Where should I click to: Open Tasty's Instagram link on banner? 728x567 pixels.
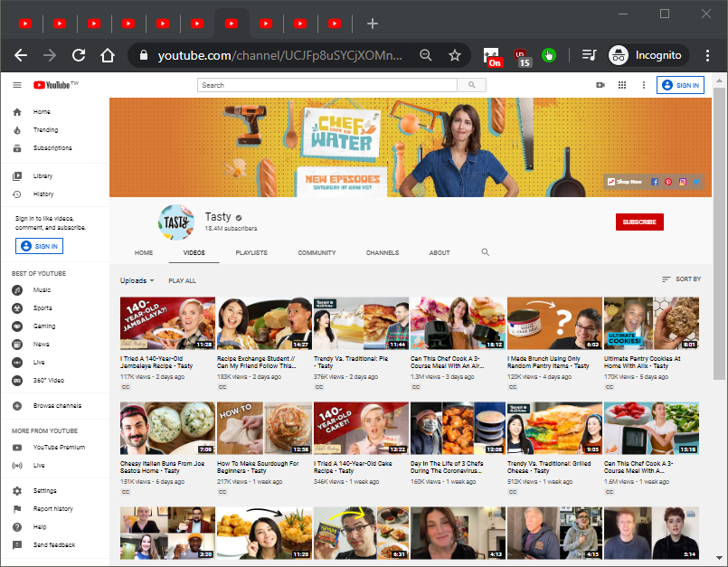click(683, 182)
